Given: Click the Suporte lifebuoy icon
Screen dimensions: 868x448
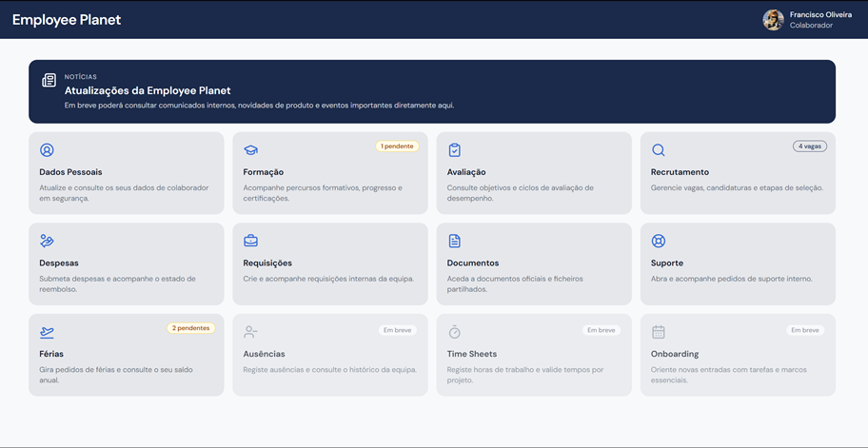Looking at the screenshot, I should coord(659,241).
